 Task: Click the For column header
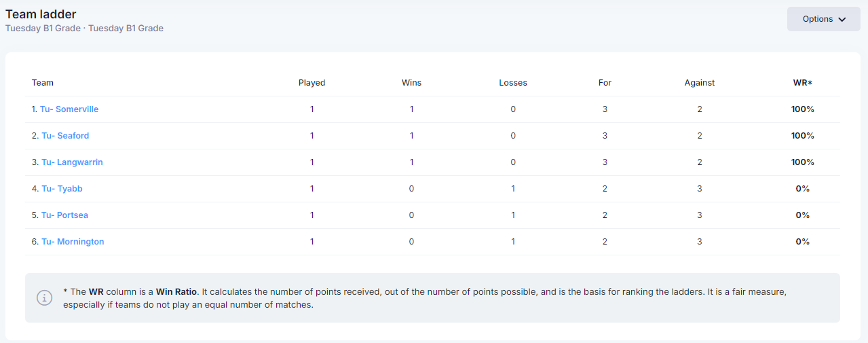[x=605, y=83]
